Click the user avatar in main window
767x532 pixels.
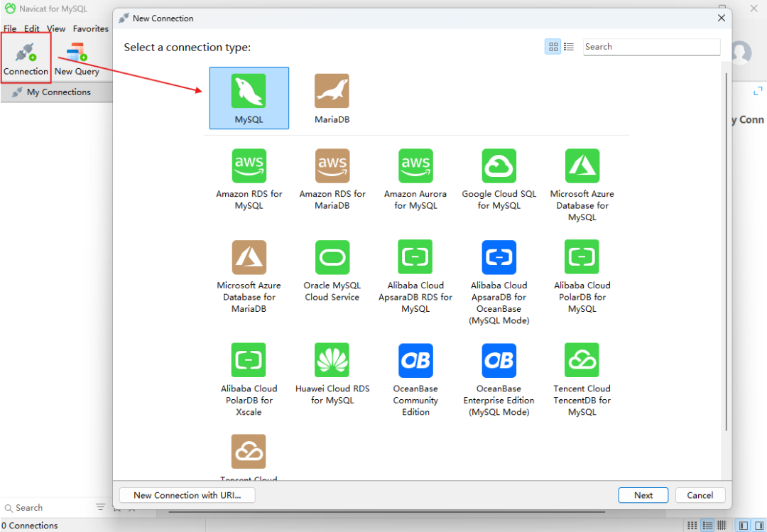tap(741, 52)
